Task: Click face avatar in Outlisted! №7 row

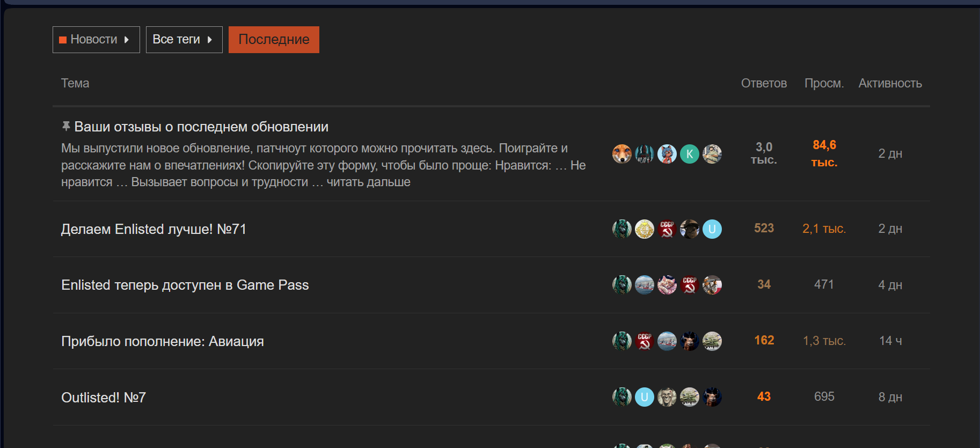Action: click(667, 397)
